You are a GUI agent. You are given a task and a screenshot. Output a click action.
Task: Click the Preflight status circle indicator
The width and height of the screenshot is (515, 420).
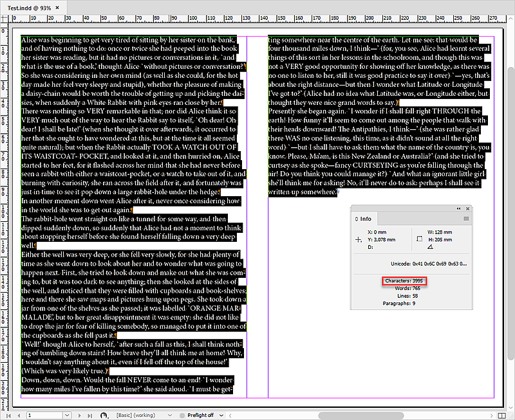click(x=182, y=415)
